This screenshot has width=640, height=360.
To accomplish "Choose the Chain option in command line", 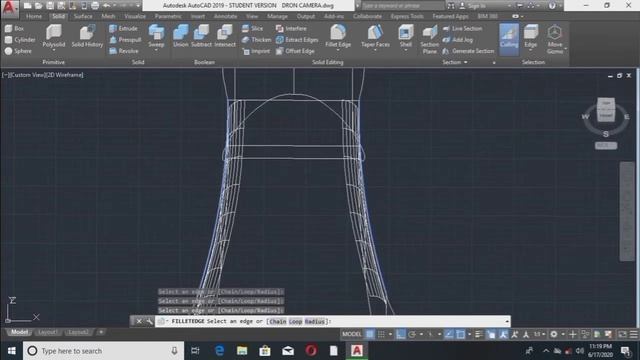I will point(278,322).
